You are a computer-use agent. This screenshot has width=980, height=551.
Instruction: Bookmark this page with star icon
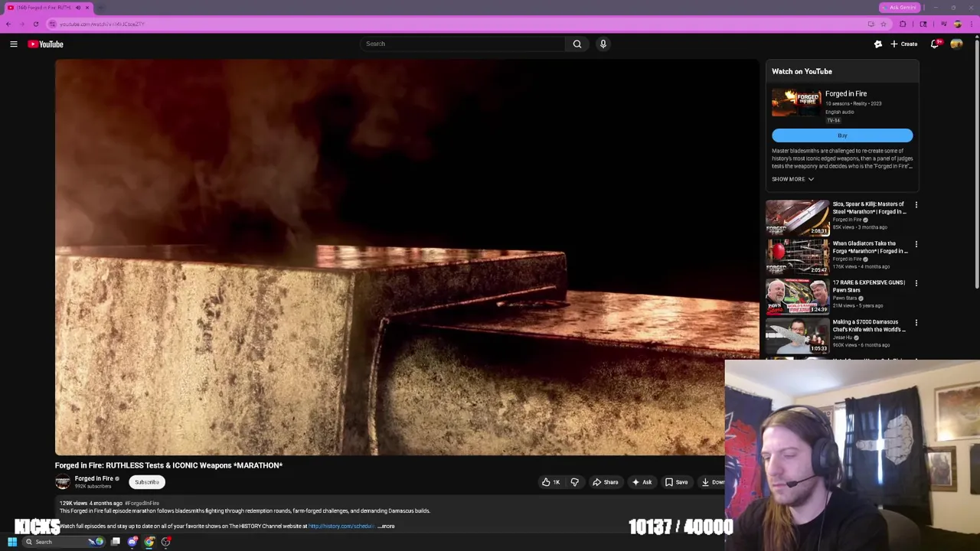tap(883, 24)
